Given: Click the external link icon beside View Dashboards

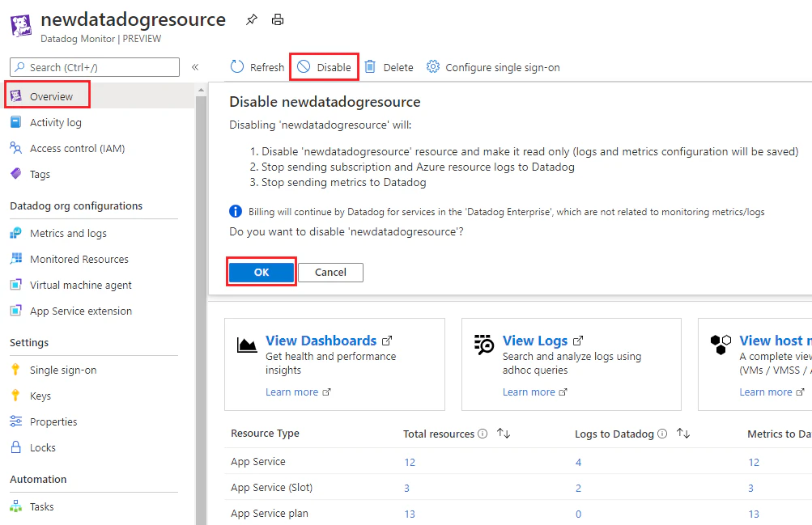Looking at the screenshot, I should (x=387, y=341).
